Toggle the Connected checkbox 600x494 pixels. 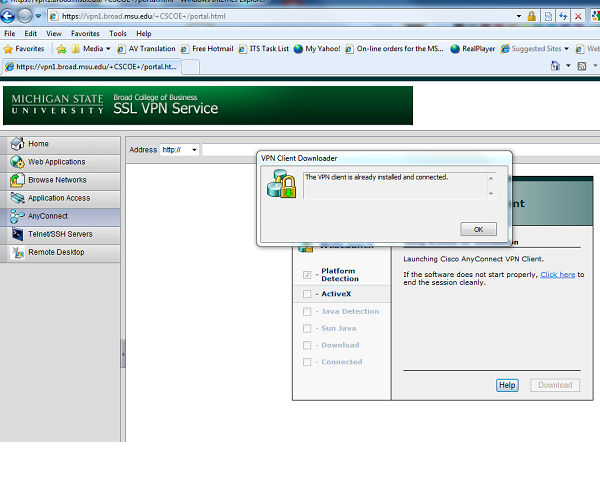tap(307, 362)
